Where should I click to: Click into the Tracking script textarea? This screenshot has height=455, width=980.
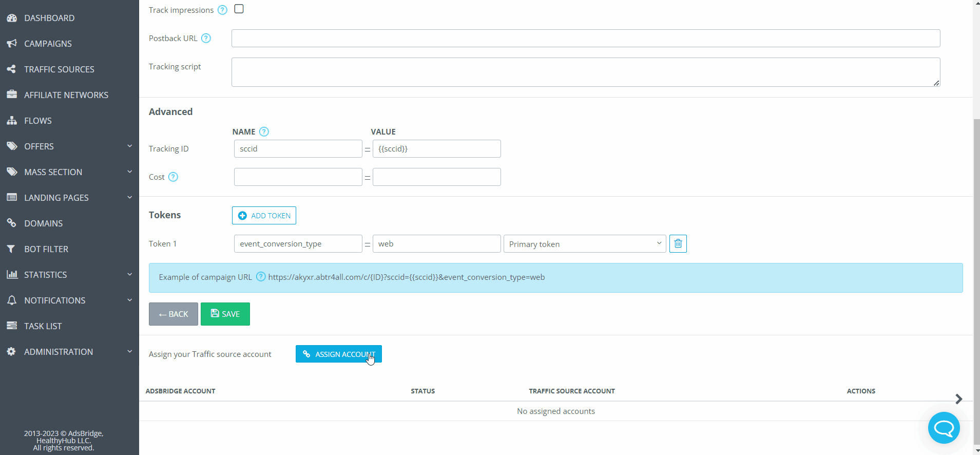[x=586, y=72]
